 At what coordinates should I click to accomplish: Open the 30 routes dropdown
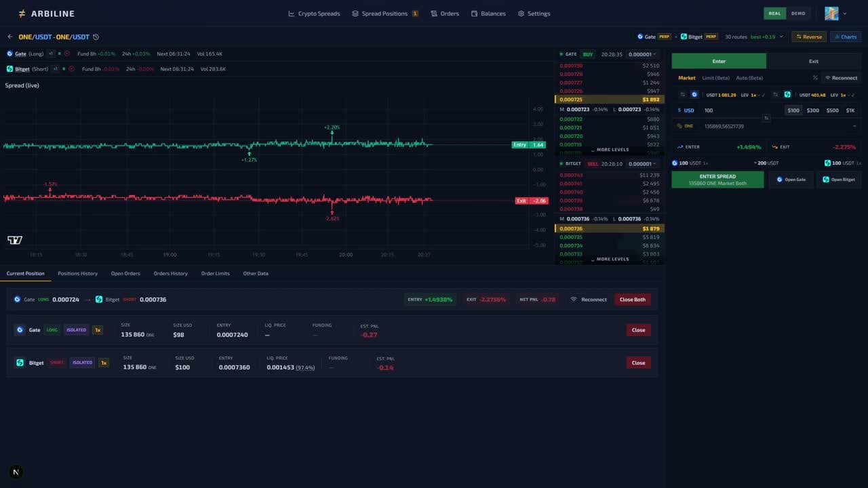coord(754,37)
